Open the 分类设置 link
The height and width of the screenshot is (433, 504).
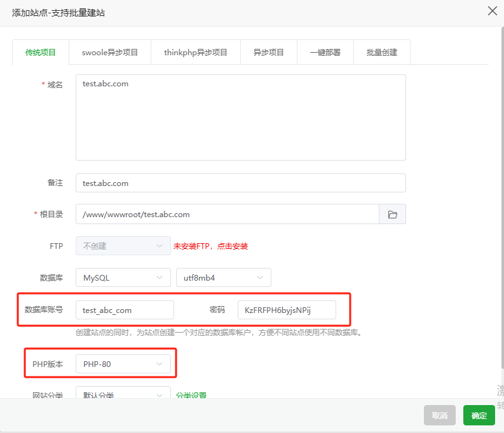click(191, 395)
